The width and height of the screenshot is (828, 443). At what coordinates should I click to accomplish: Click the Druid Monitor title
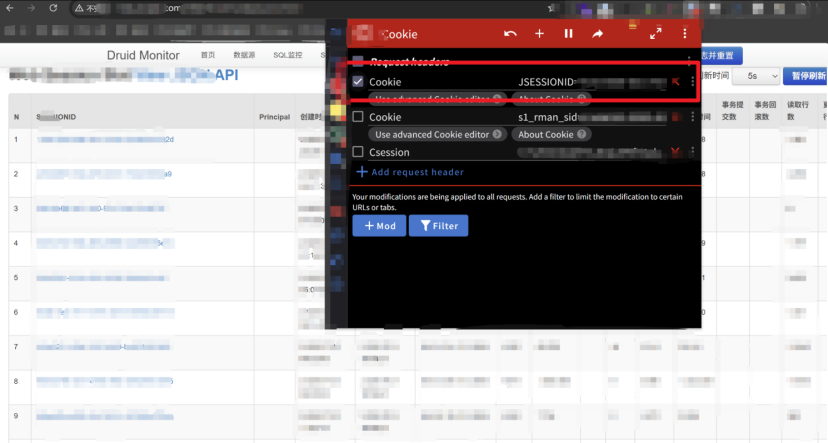(x=143, y=55)
